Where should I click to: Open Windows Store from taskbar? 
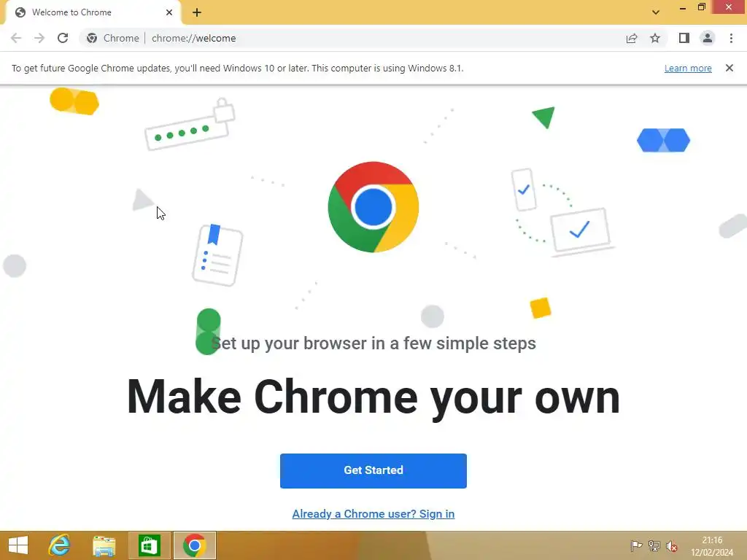(149, 545)
